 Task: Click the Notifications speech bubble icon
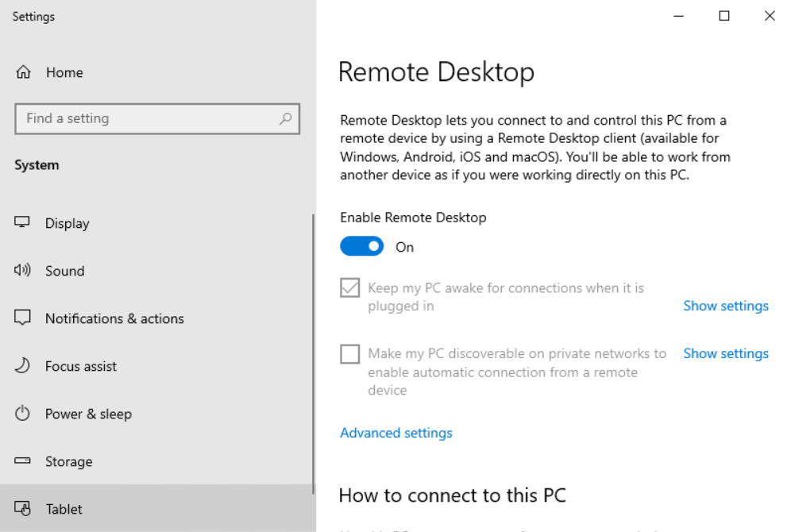click(x=22, y=318)
